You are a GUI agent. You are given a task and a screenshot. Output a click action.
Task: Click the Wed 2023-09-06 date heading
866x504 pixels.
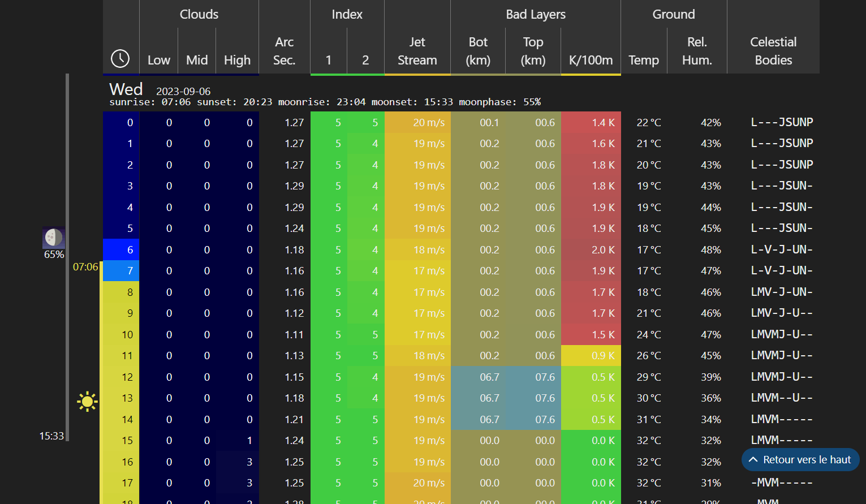[160, 90]
